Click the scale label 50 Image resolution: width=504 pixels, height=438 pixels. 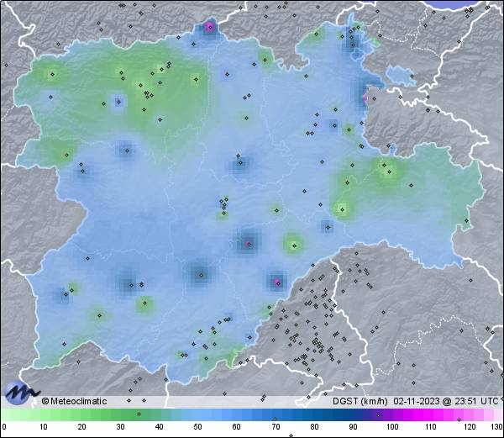click(197, 427)
